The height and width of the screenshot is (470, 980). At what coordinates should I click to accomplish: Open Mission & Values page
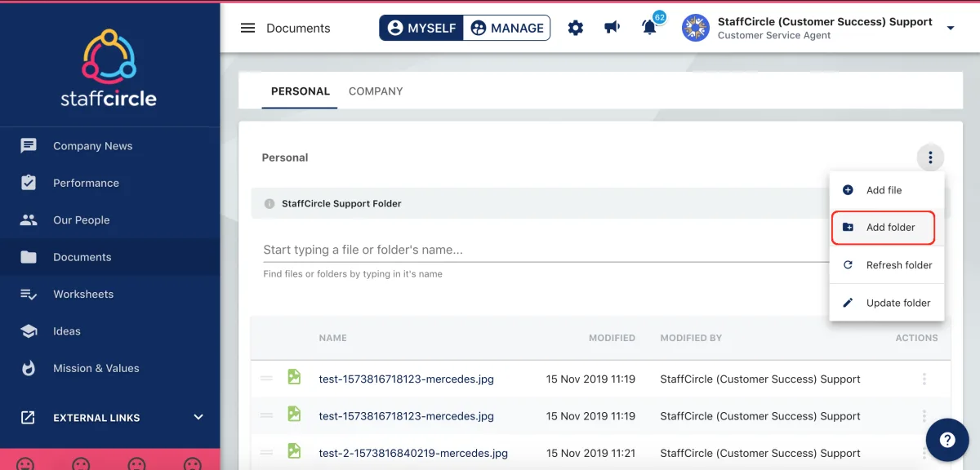109,368
